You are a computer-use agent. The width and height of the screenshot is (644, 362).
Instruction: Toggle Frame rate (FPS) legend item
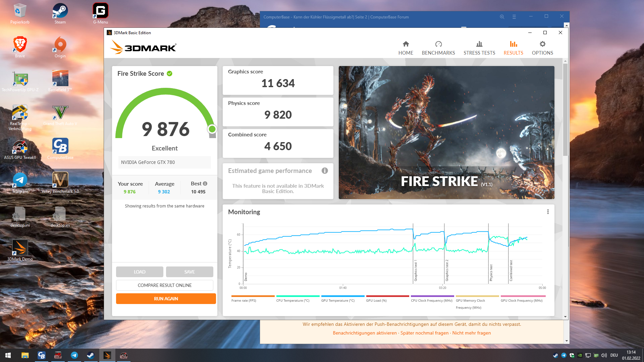pos(244,300)
